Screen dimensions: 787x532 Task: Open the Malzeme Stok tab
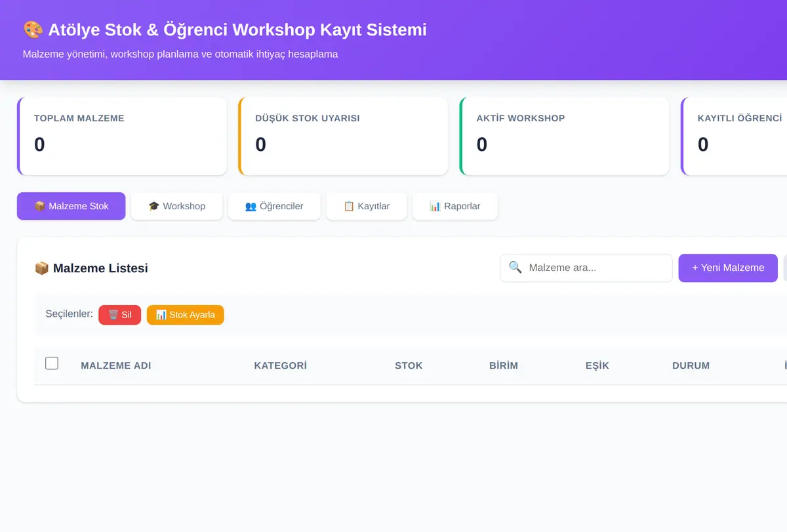[x=71, y=206]
